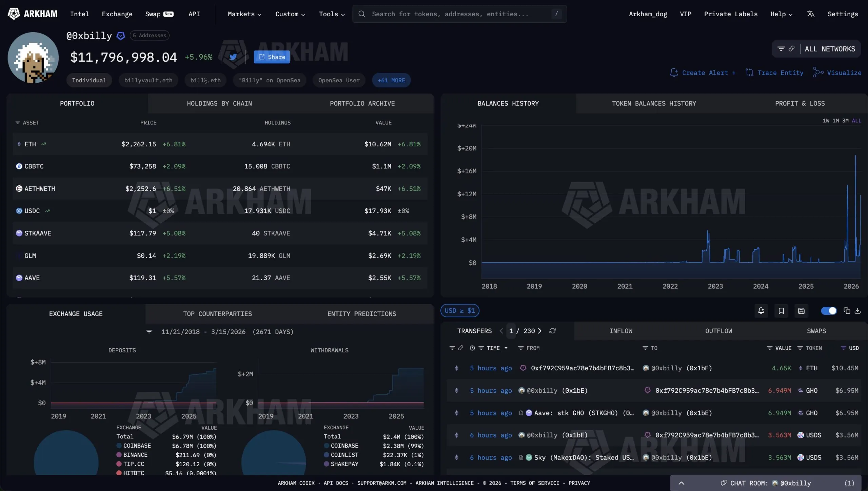Download transfers with the download icon
The height and width of the screenshot is (491, 868).
[857, 311]
